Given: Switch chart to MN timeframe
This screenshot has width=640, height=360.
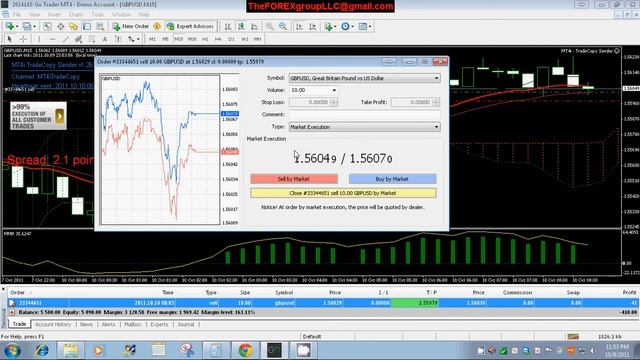Looking at the screenshot, I should pyautogui.click(x=258, y=39).
